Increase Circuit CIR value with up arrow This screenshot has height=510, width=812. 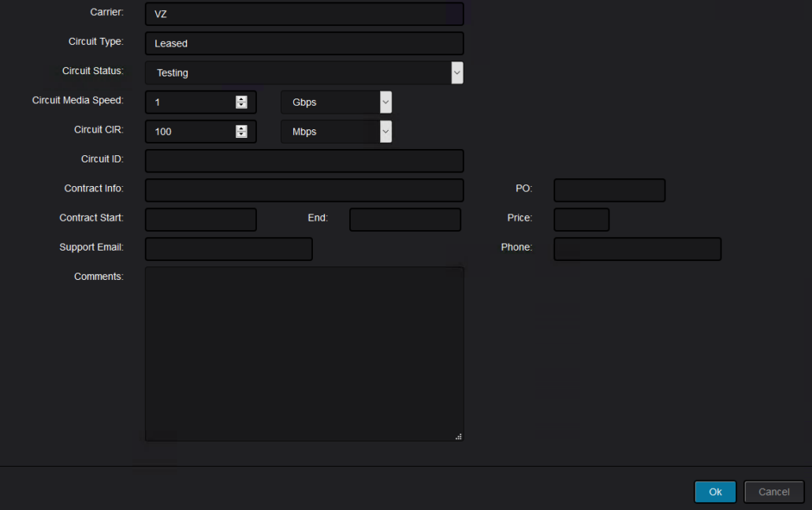[x=241, y=128]
